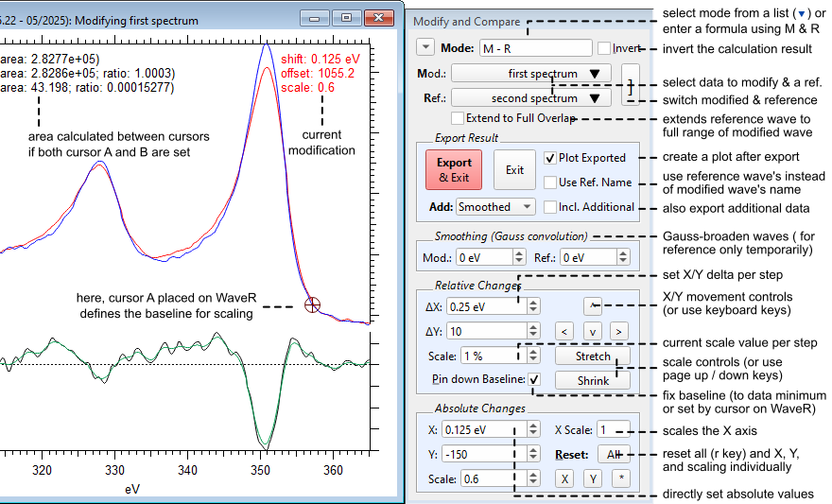
Task: Move spectrum up with ^ button
Action: (593, 306)
